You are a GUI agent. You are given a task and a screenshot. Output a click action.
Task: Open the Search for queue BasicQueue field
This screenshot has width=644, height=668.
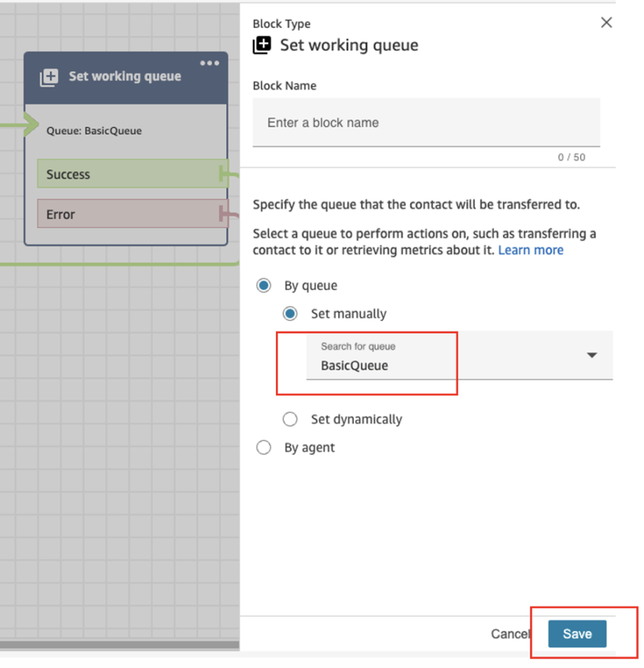(x=459, y=356)
